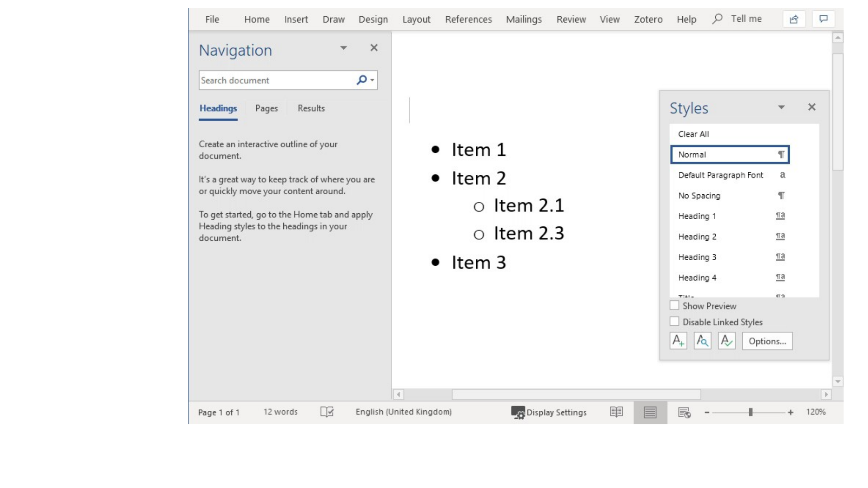
Task: Click the proofing check icon in status bar
Action: click(327, 412)
